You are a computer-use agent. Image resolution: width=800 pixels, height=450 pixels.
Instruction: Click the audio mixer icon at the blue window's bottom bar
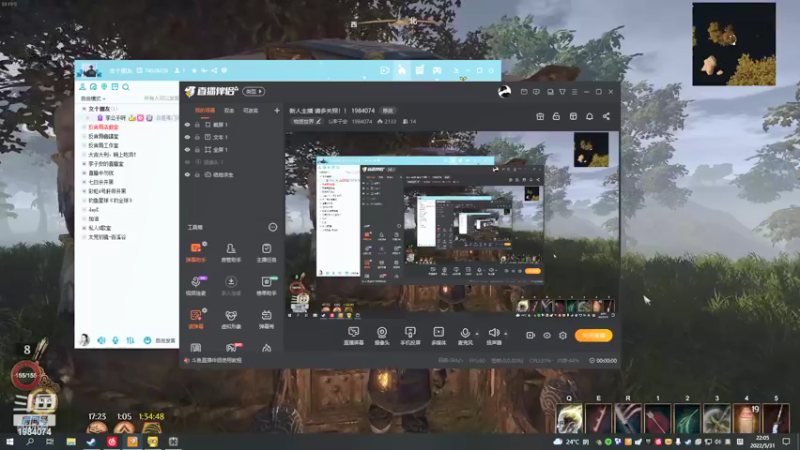131,340
